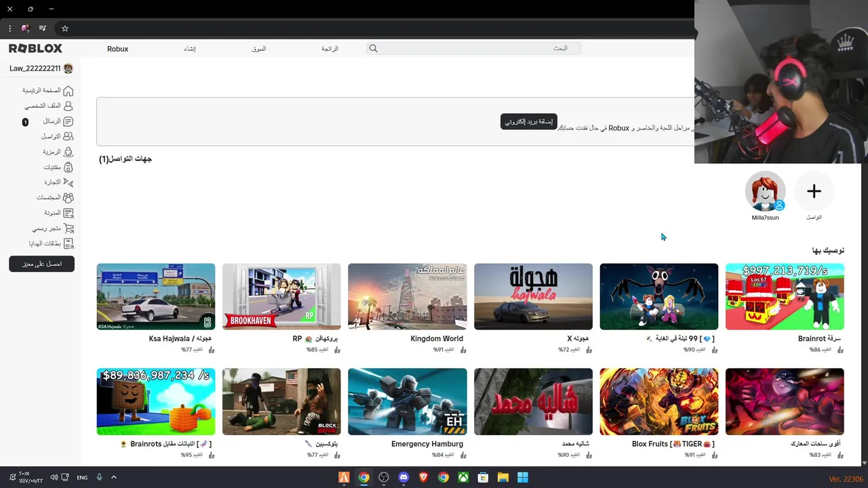
Task: Open the السوق (Marketplace) top nav item
Action: click(x=258, y=49)
